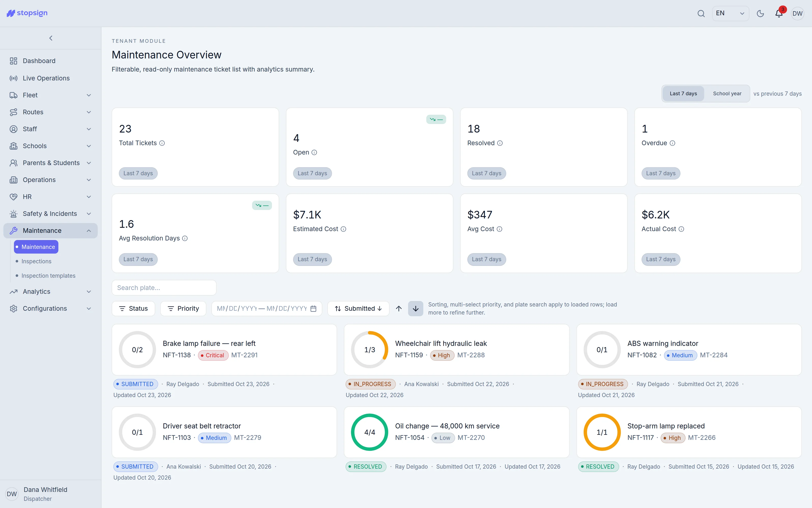812x508 pixels.
Task: Expand the Routes menu
Action: [51, 112]
